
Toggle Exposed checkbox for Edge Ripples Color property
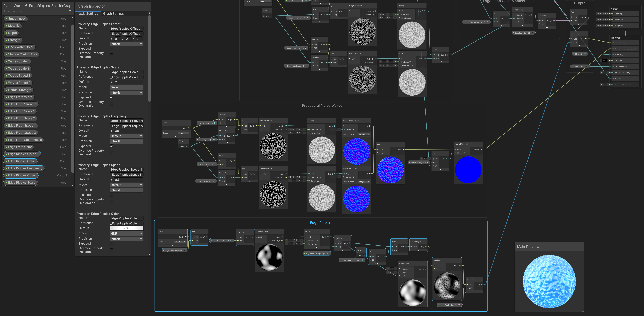[112, 243]
